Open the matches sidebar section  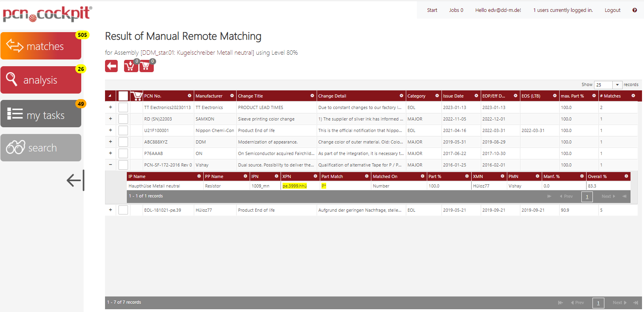(x=41, y=46)
